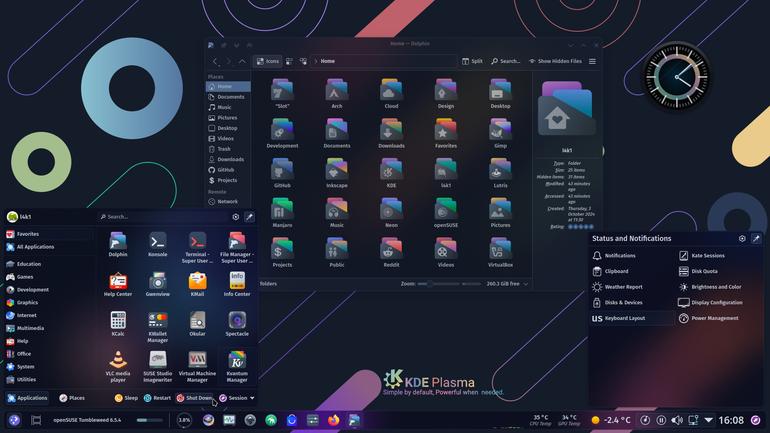Viewport: 770px width, 433px height.
Task: Click Search in Dolphin toolbar
Action: 505,61
